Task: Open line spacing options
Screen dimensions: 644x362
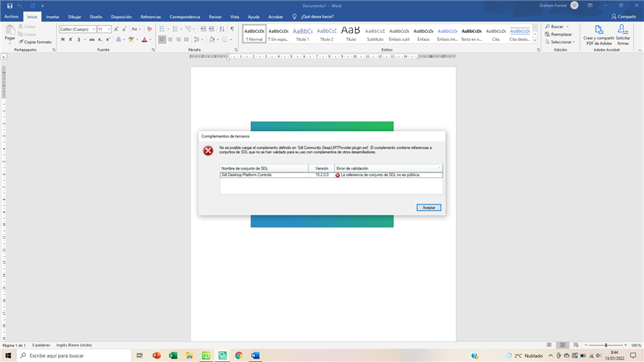Action: (198, 40)
